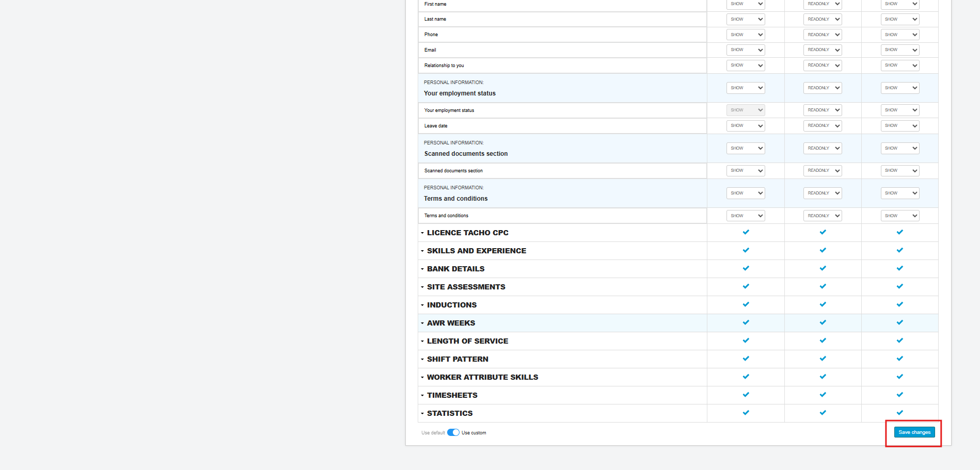
Task: Click rightmost checkmark in BANK DETAILS row
Action: click(899, 268)
